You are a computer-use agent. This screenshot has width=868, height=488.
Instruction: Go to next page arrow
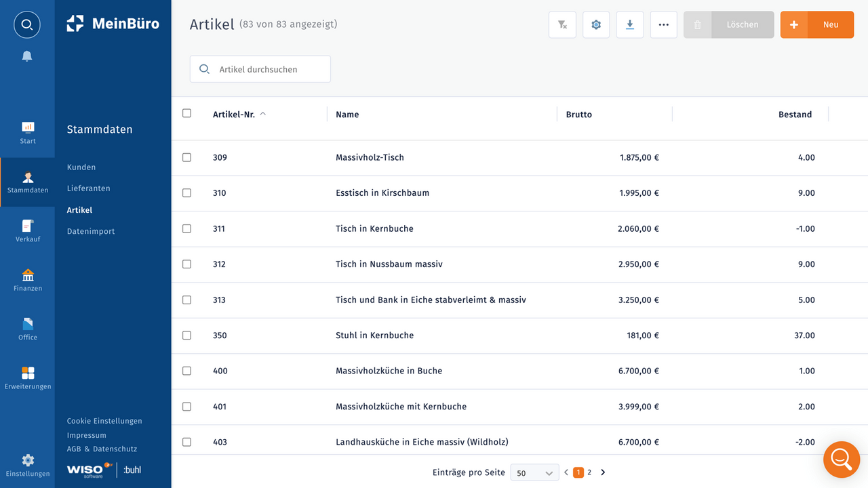point(603,472)
